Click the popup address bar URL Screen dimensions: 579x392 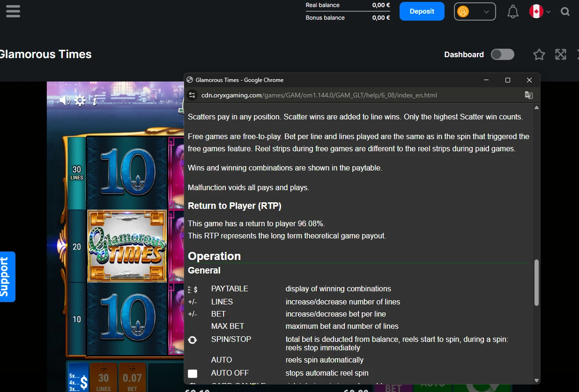[319, 95]
